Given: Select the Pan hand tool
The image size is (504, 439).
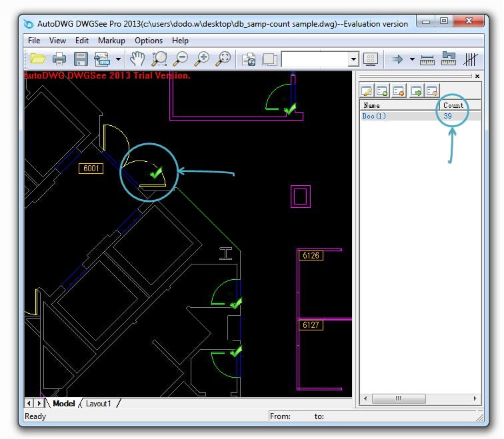Looking at the screenshot, I should [137, 59].
